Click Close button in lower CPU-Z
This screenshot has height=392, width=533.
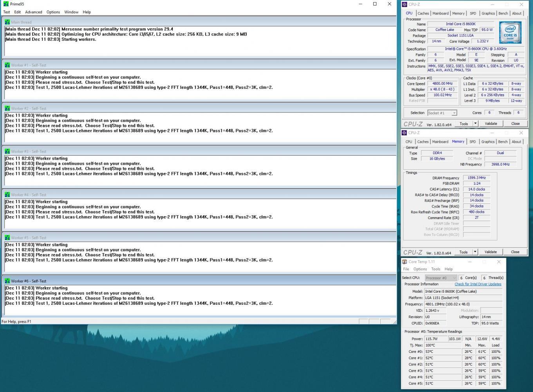pos(515,252)
